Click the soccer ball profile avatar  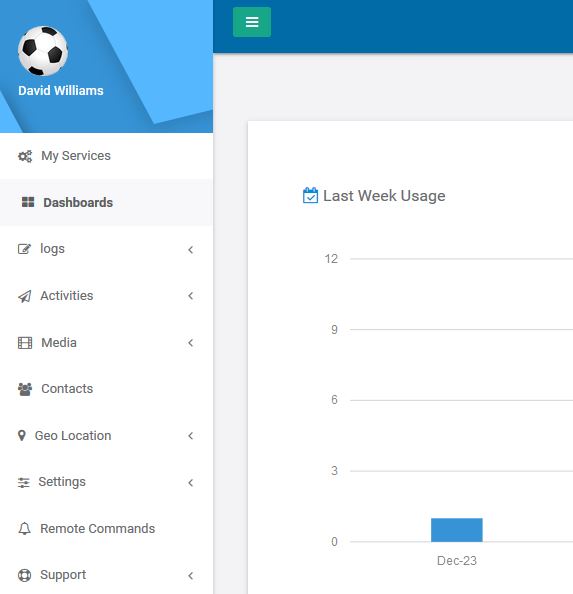(x=43, y=51)
